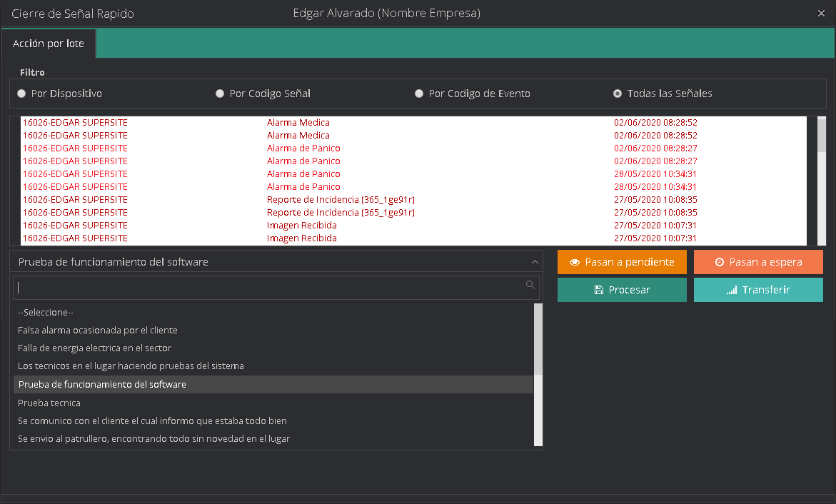Choose Falla de energia electrica en el sector

point(94,348)
